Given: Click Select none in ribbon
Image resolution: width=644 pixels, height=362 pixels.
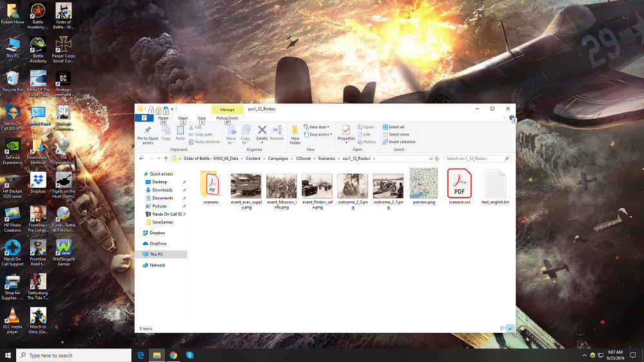Looking at the screenshot, I should 396,134.
